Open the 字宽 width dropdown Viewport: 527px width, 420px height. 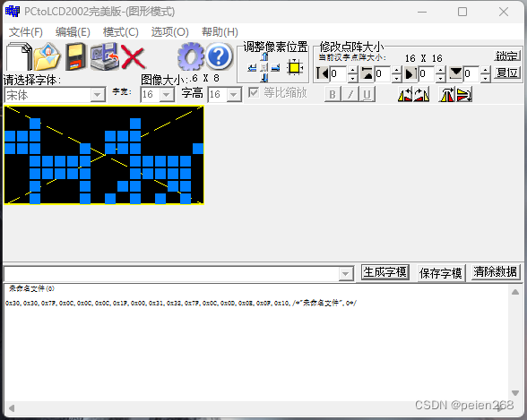point(167,95)
